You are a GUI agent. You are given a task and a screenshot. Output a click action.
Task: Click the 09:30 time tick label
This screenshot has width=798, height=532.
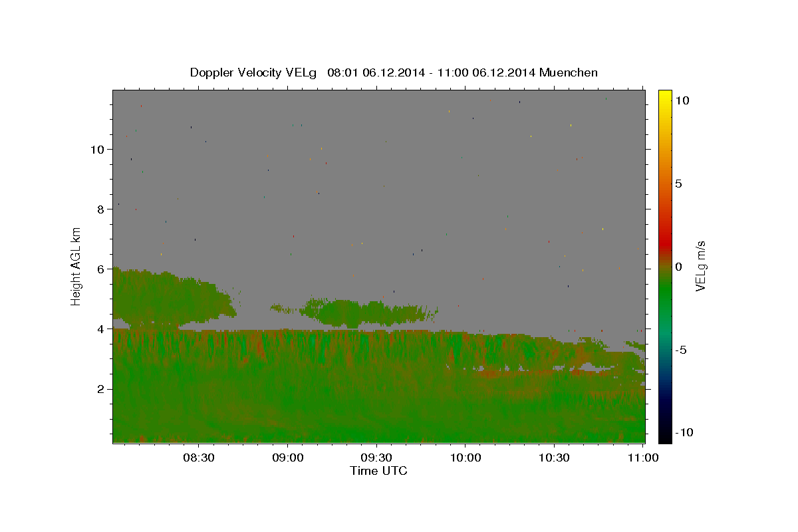point(376,458)
